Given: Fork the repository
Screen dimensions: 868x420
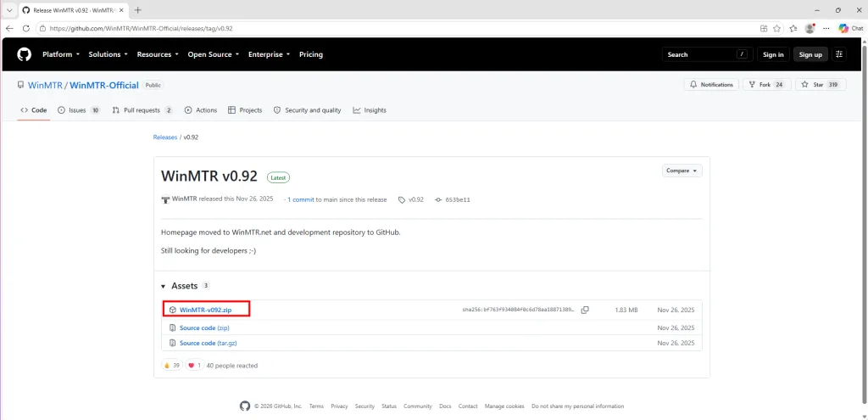Looking at the screenshot, I should (x=766, y=85).
